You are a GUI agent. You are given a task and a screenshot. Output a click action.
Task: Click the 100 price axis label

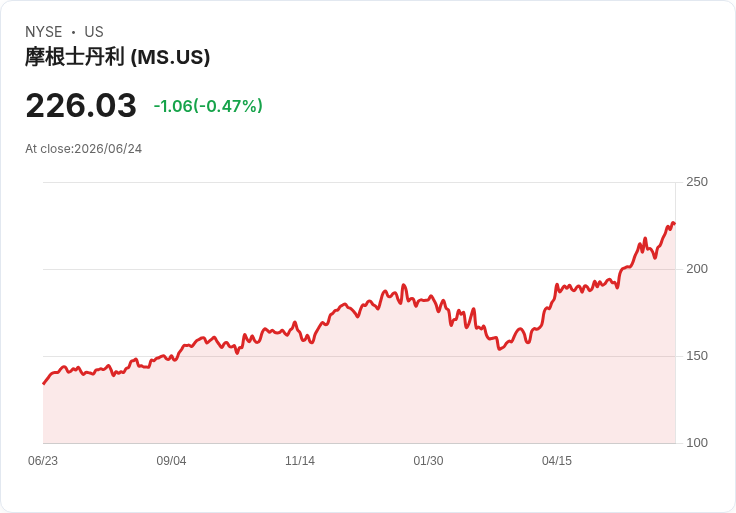[x=697, y=443]
